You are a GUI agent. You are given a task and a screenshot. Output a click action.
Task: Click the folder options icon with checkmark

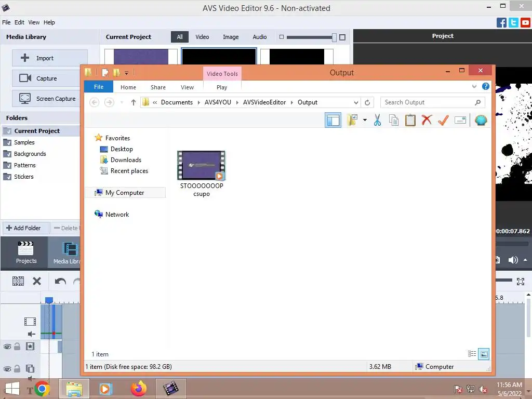pos(353,120)
